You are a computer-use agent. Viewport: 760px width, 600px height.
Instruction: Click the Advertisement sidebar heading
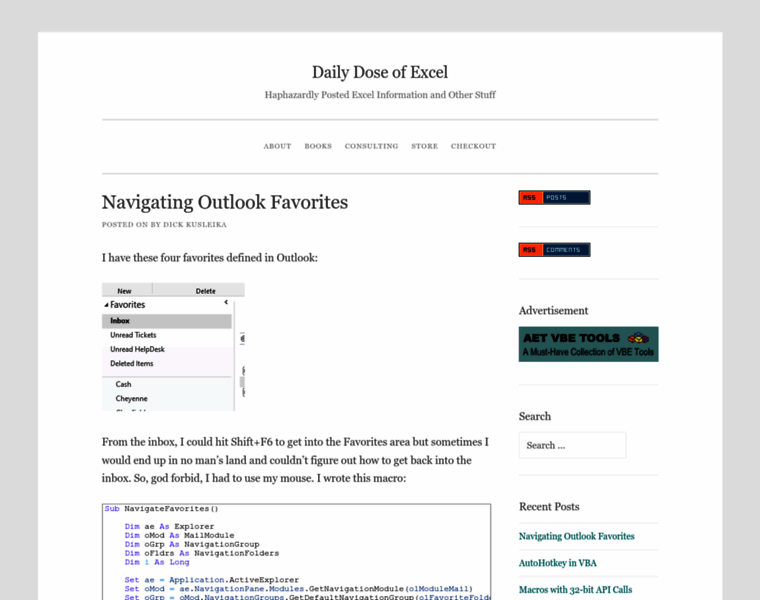(553, 311)
